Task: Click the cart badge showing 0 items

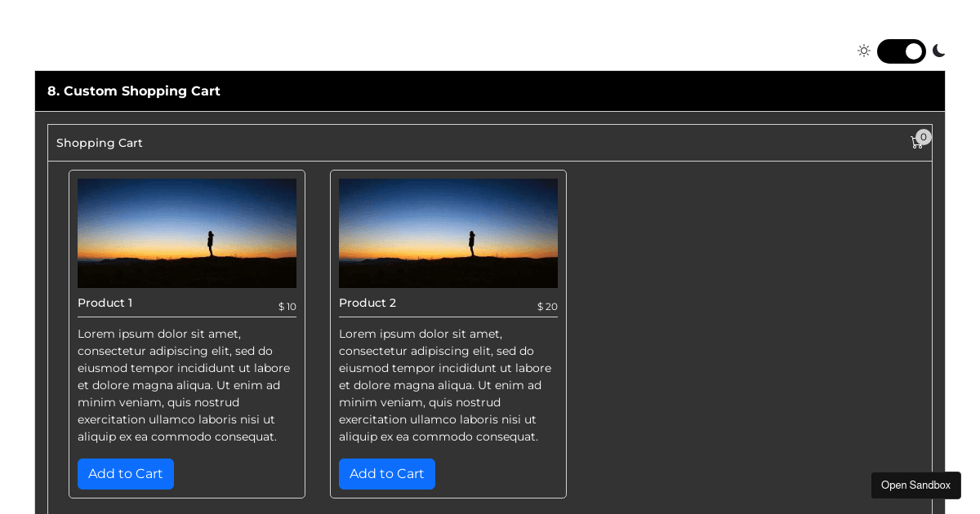Action: coord(923,137)
